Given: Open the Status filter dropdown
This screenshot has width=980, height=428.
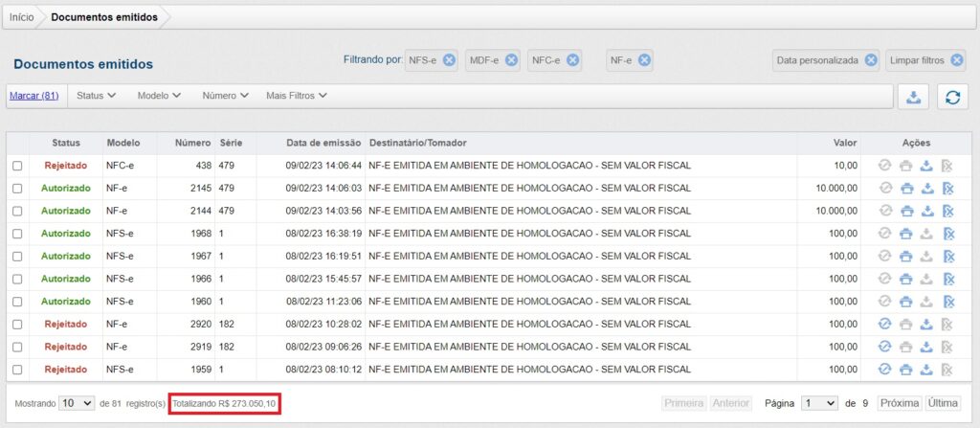Looking at the screenshot, I should pos(96,96).
